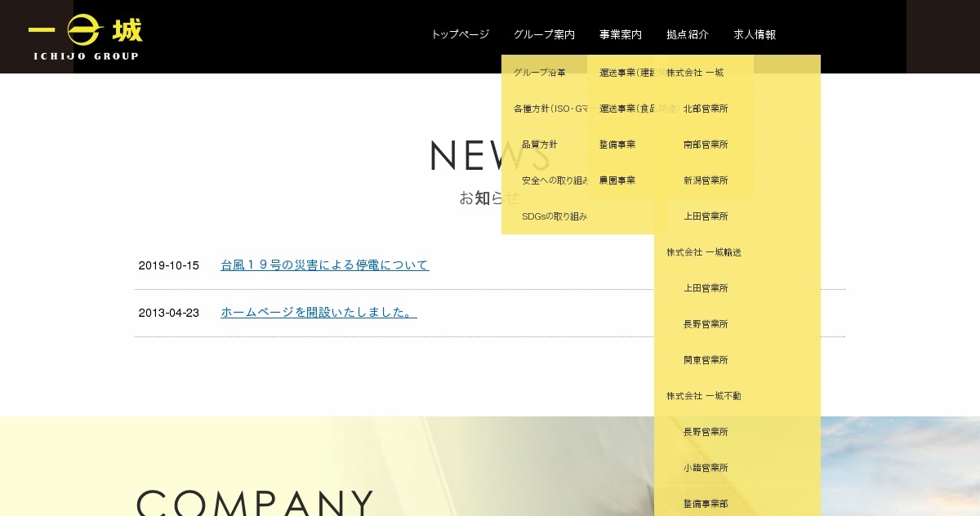The width and height of the screenshot is (980, 516).
Task: Open the 事業案内 menu
Action: [x=621, y=34]
